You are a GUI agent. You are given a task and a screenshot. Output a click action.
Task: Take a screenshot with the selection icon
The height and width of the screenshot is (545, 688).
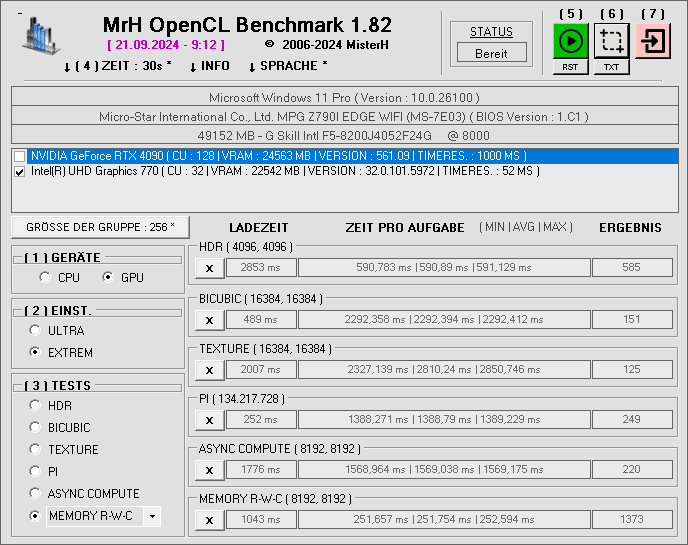coord(612,41)
